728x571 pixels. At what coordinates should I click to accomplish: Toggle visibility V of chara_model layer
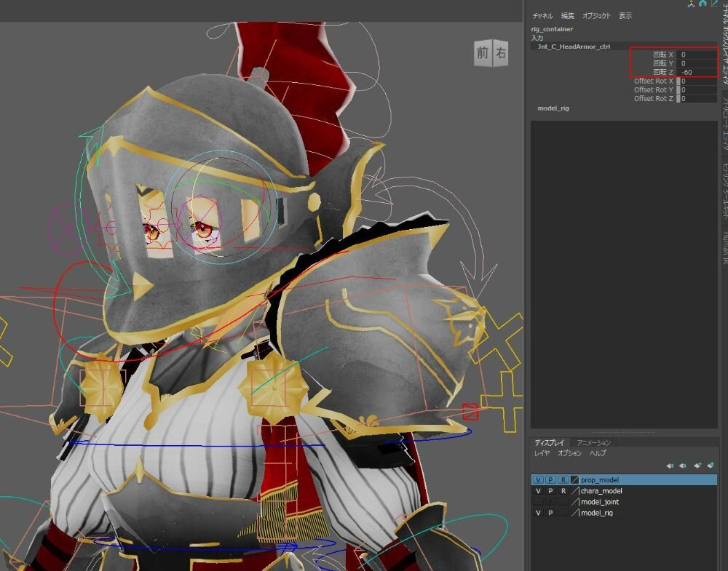[538, 491]
